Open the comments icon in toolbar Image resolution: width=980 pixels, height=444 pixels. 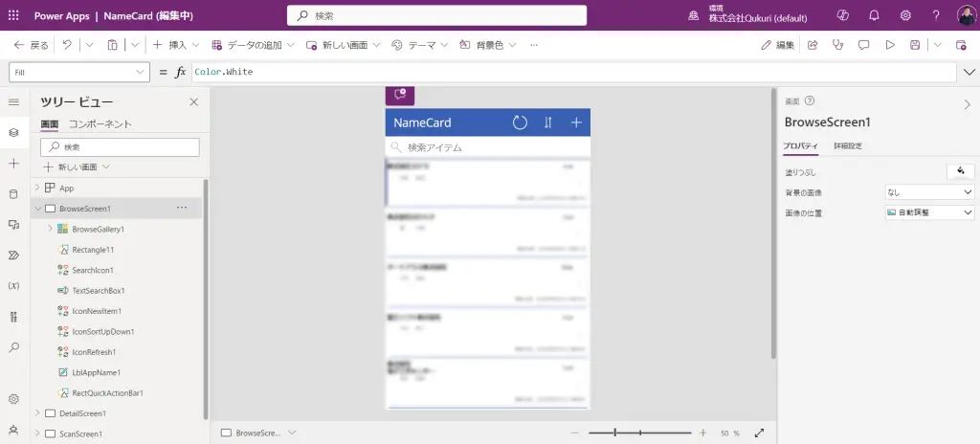(864, 45)
